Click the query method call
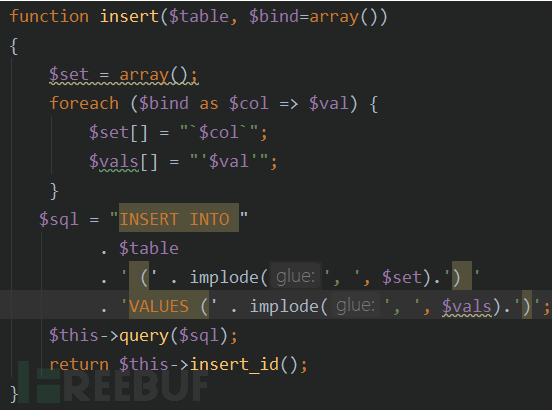 (144, 335)
